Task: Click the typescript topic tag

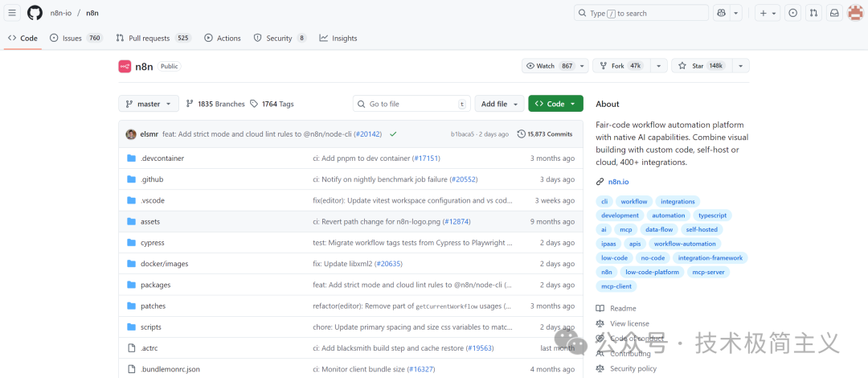Action: tap(713, 215)
